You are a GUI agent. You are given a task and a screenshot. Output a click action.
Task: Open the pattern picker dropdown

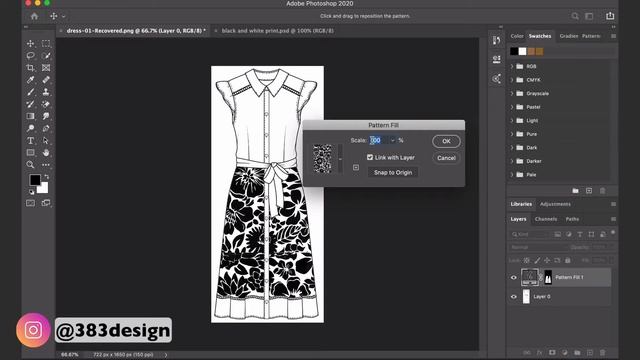340,159
